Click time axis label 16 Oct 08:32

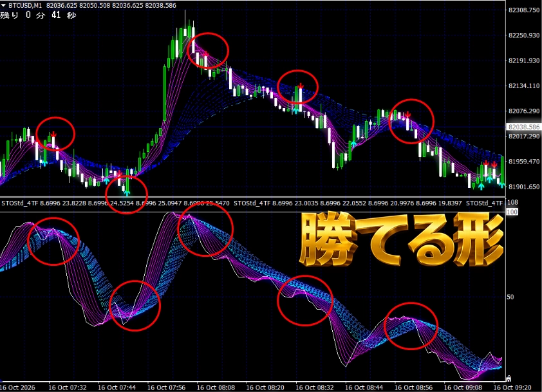coord(315,387)
